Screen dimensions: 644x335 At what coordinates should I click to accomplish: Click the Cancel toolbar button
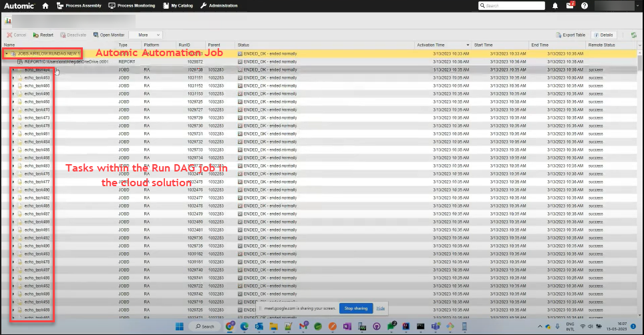coord(17,35)
